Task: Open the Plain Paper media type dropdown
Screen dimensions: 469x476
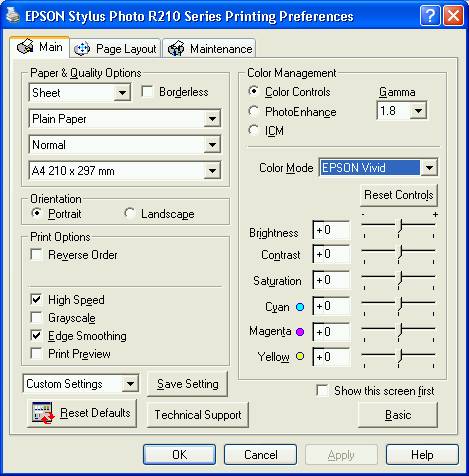Action: 125,119
